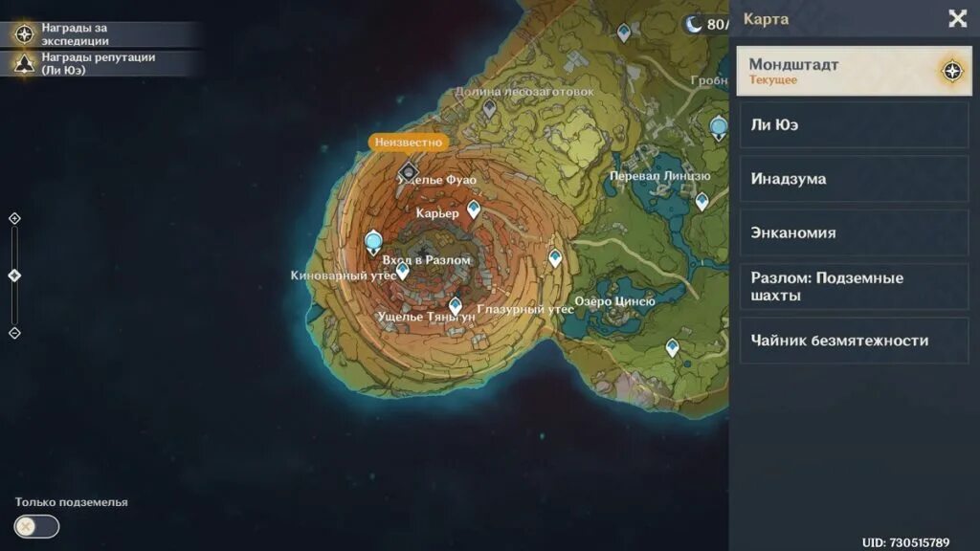Viewport: 980px width, 551px height.
Task: Select Statue marker at right map edge
Action: [719, 128]
